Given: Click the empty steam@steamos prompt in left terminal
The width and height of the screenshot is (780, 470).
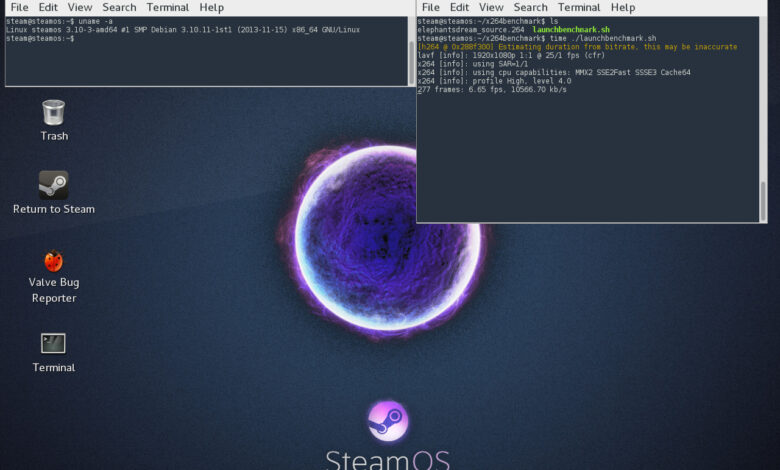Looking at the screenshot, I should pyautogui.click(x=40, y=38).
